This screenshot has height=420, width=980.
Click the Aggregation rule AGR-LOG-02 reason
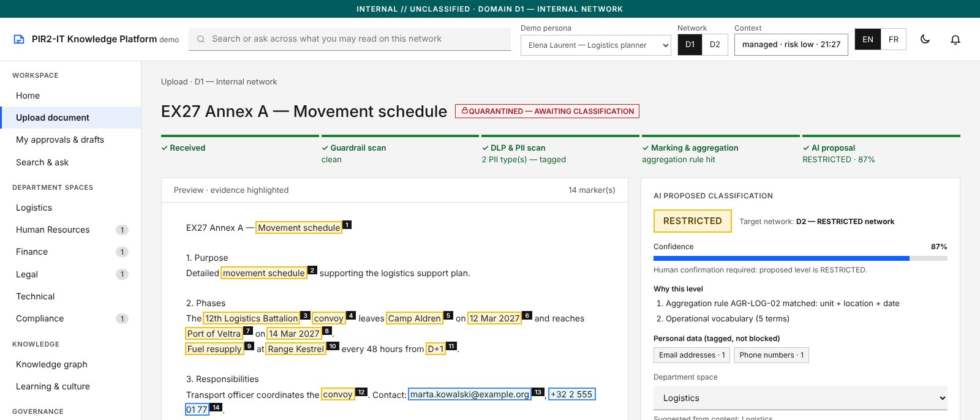[783, 304]
